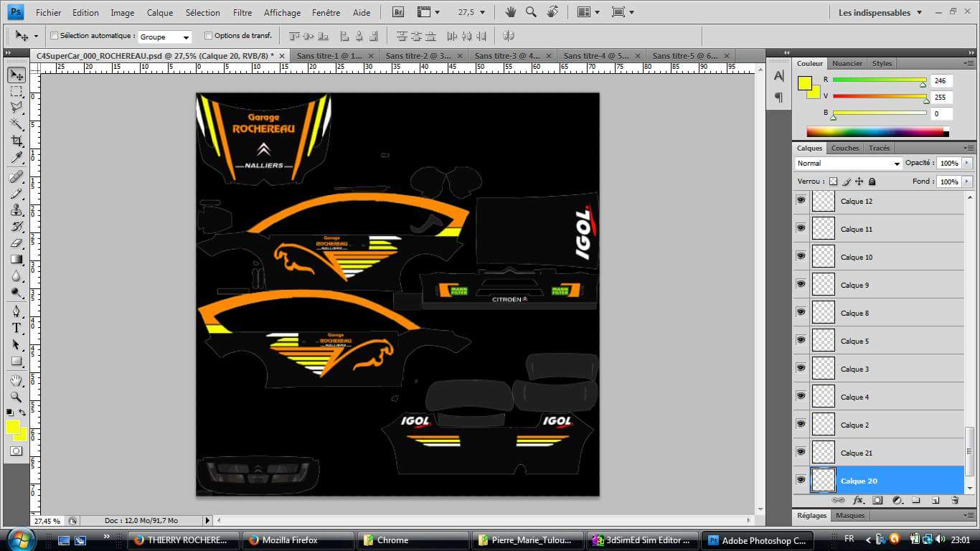The image size is (980, 551).
Task: Launch Adobe Bridge from the application bar
Action: [399, 12]
